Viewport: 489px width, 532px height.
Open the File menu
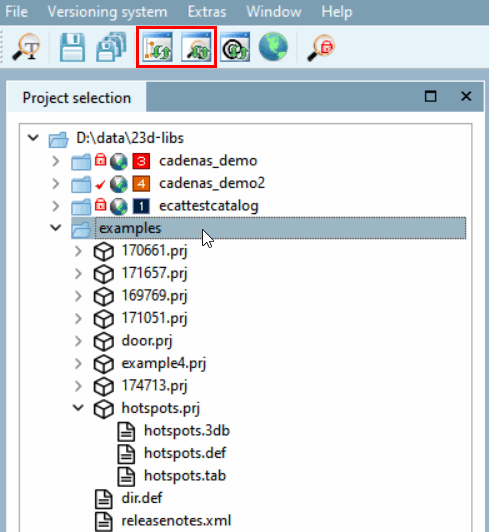(16, 12)
